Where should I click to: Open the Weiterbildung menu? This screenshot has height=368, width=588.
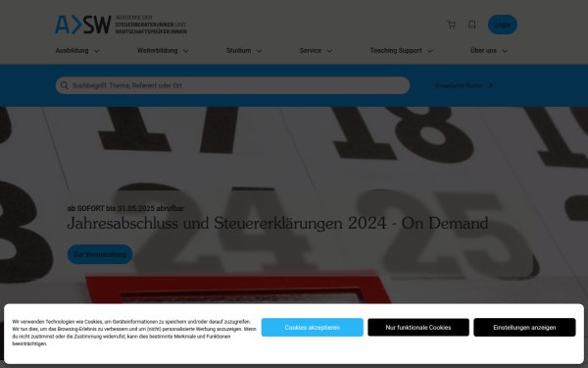tap(157, 50)
